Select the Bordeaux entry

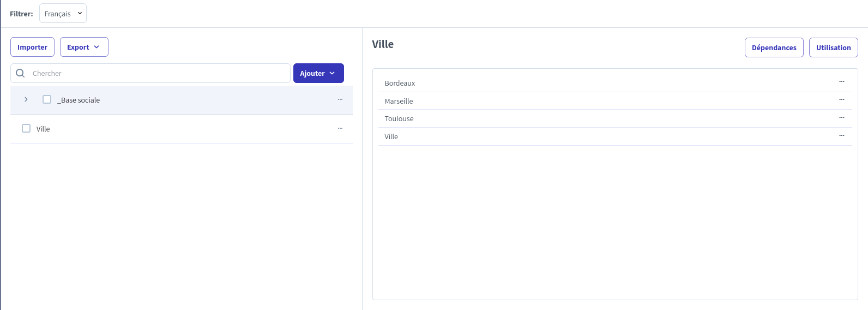(x=400, y=84)
